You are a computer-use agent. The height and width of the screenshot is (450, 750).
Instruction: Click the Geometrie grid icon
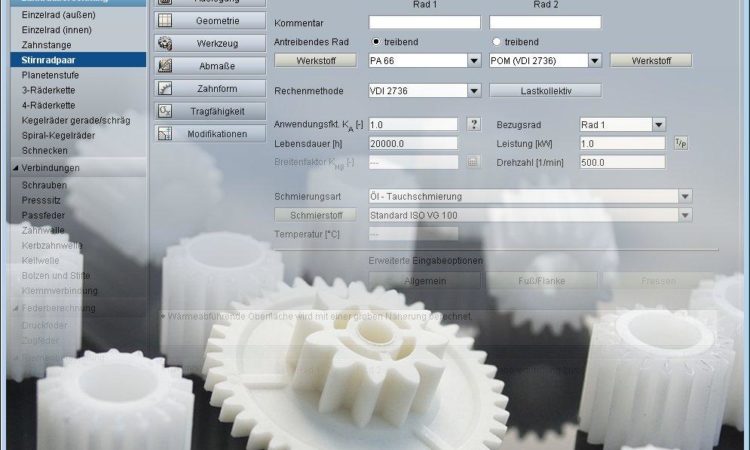pyautogui.click(x=165, y=21)
